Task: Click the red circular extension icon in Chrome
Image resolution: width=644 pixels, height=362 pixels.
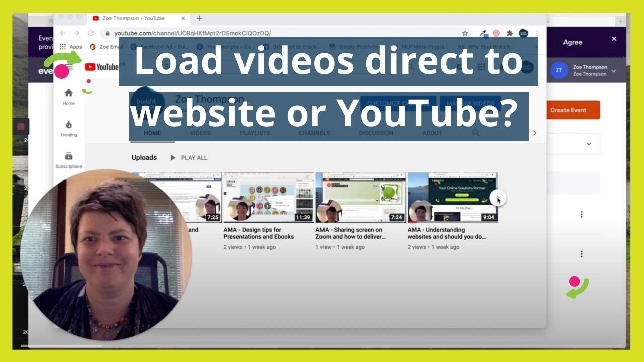Action: click(496, 33)
